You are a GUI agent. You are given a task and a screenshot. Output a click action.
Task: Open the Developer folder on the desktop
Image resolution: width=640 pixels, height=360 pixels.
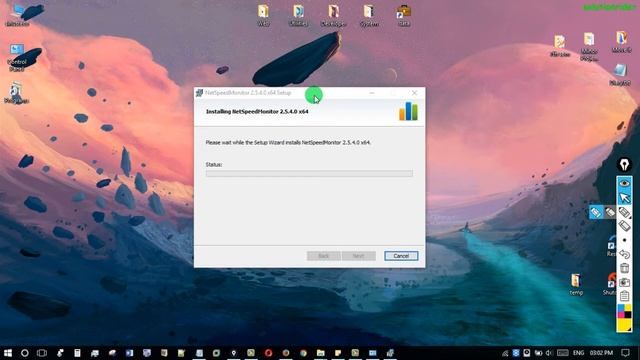(x=333, y=16)
